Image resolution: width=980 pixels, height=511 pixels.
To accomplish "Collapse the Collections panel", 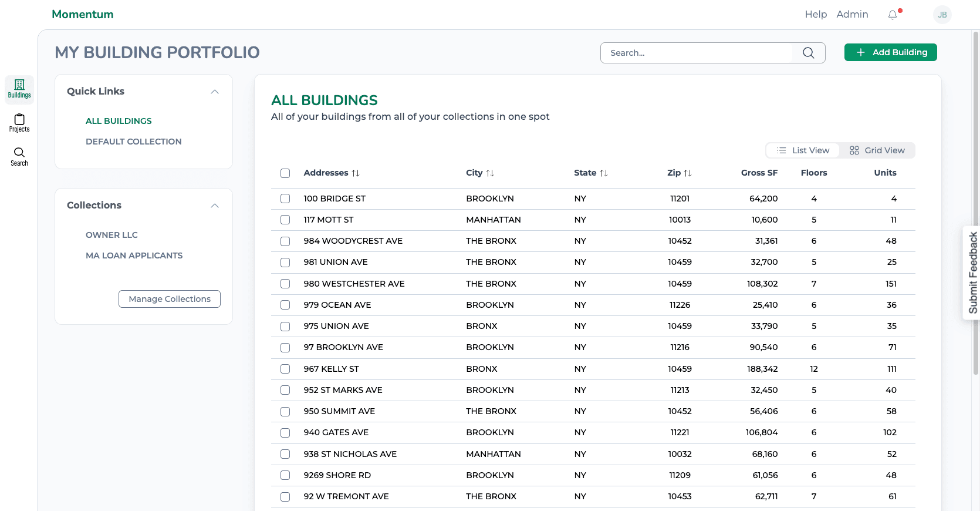I will click(215, 206).
